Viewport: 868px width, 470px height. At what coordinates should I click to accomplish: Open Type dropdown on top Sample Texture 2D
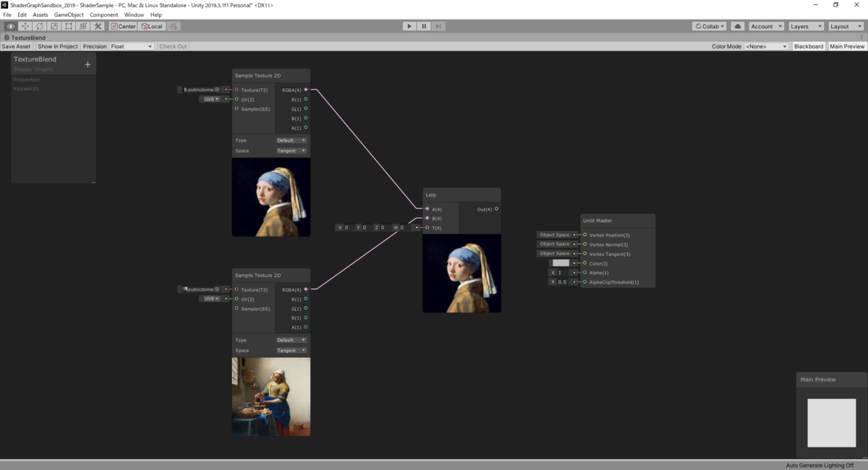tap(292, 140)
